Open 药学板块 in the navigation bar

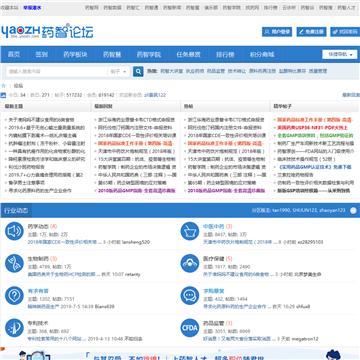(x=75, y=54)
